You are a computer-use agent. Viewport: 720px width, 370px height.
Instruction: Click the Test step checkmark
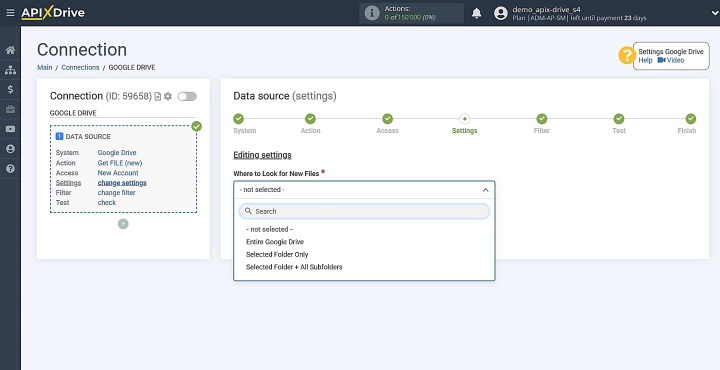(619, 119)
